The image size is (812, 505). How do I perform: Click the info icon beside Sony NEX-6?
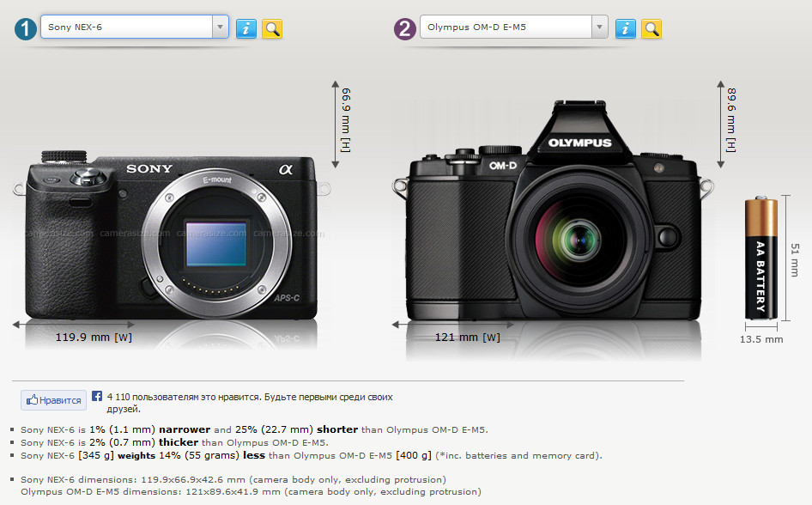click(x=246, y=28)
